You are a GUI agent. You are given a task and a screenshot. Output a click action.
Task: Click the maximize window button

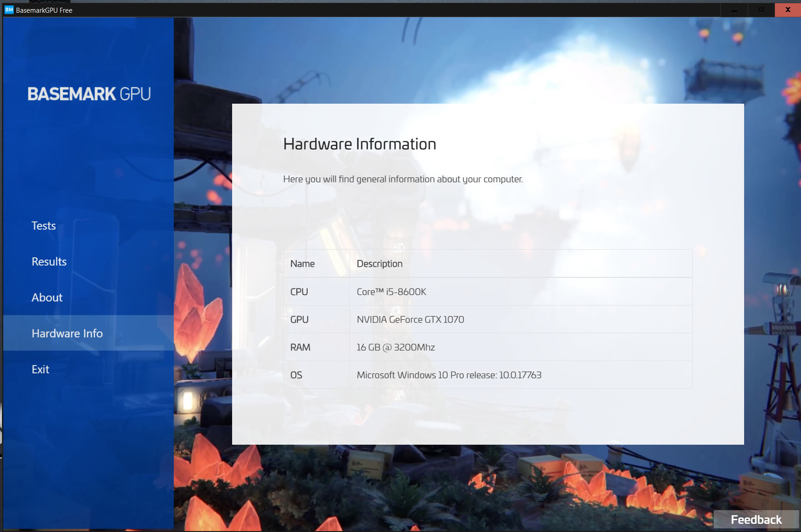[x=761, y=10]
